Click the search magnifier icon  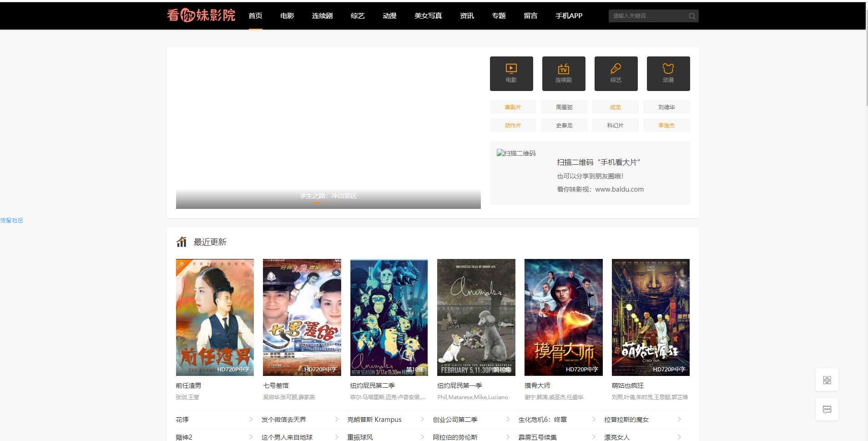[691, 16]
